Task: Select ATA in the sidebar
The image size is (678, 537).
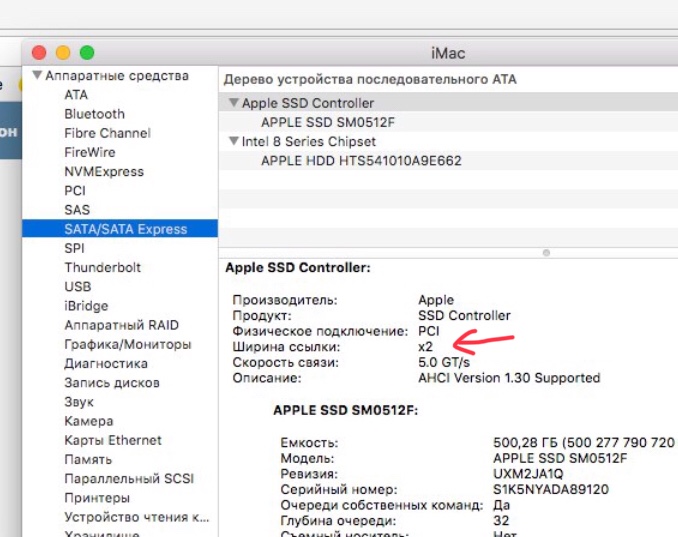Action: coord(76,95)
